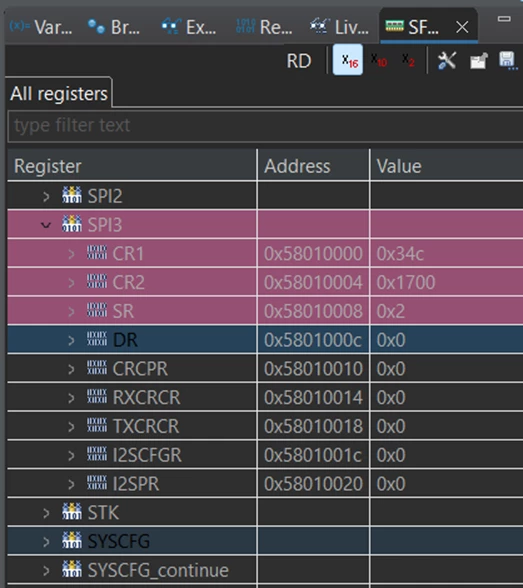523x588 pixels.
Task: Expand the I2SCFGR register bits
Action: pyautogui.click(x=71, y=455)
